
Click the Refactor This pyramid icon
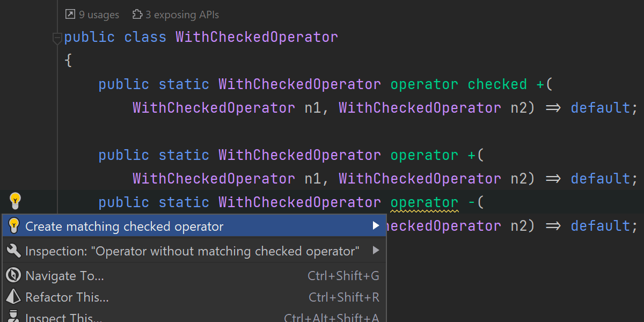(13, 296)
